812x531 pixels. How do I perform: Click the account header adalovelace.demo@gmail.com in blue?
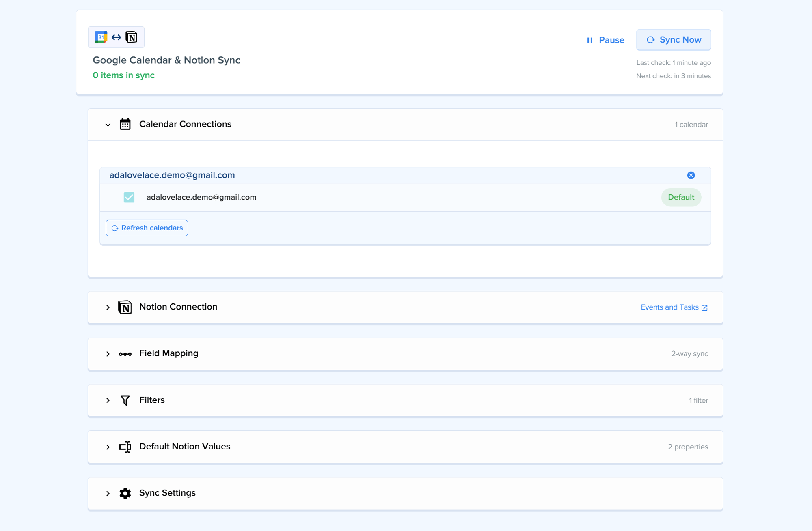(172, 175)
